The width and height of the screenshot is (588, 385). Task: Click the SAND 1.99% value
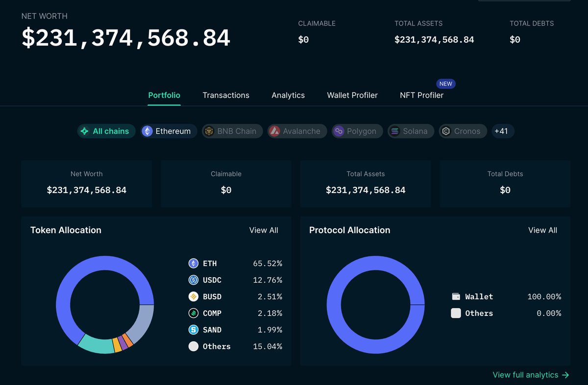270,330
